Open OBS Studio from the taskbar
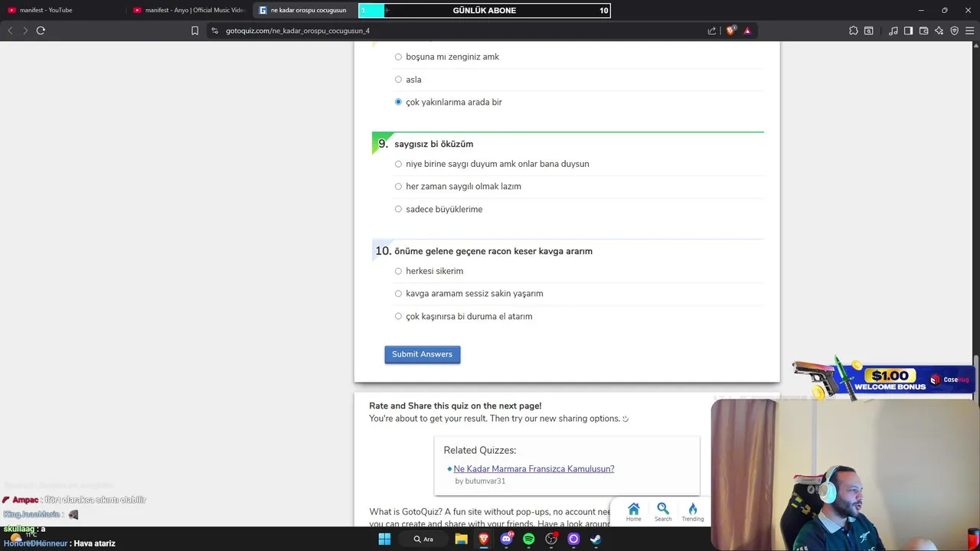Screen dimensions: 980x551 [551, 539]
